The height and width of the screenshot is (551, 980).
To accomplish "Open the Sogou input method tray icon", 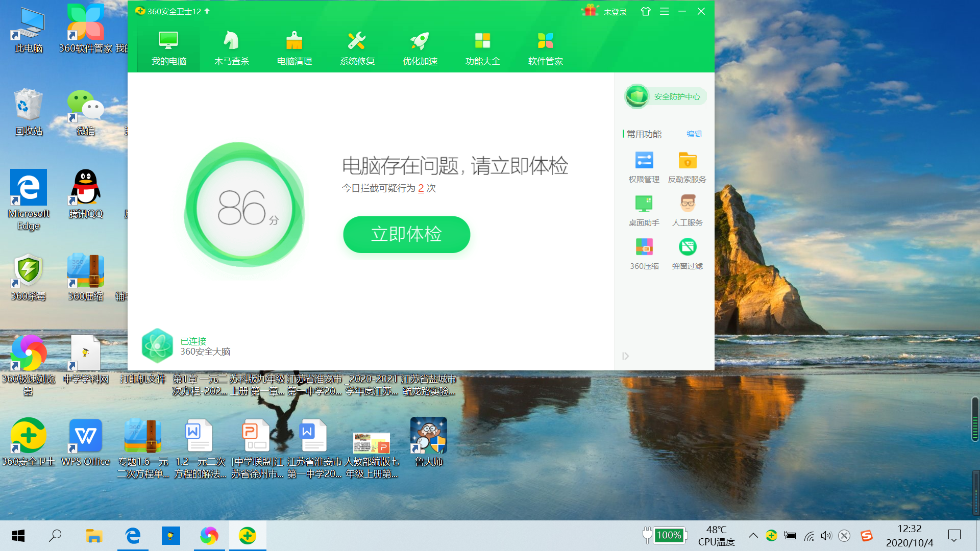I will pyautogui.click(x=866, y=536).
